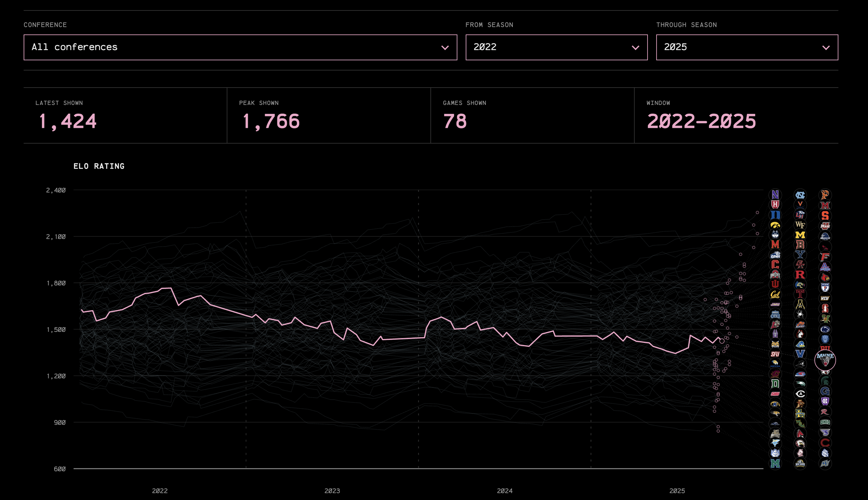Select the North Carolina NC logo
The height and width of the screenshot is (500, 868).
[800, 195]
